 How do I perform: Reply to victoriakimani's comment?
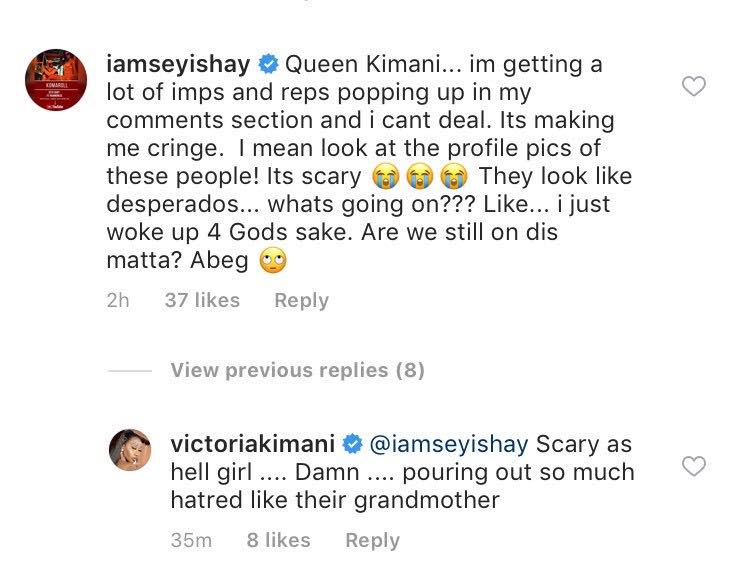pos(372,540)
